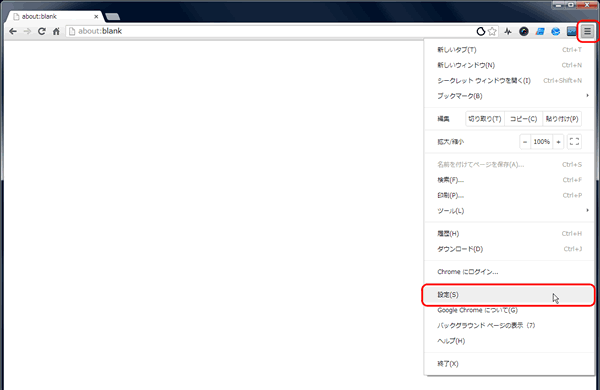Go back with the back arrow
The image size is (600, 390).
(13, 31)
